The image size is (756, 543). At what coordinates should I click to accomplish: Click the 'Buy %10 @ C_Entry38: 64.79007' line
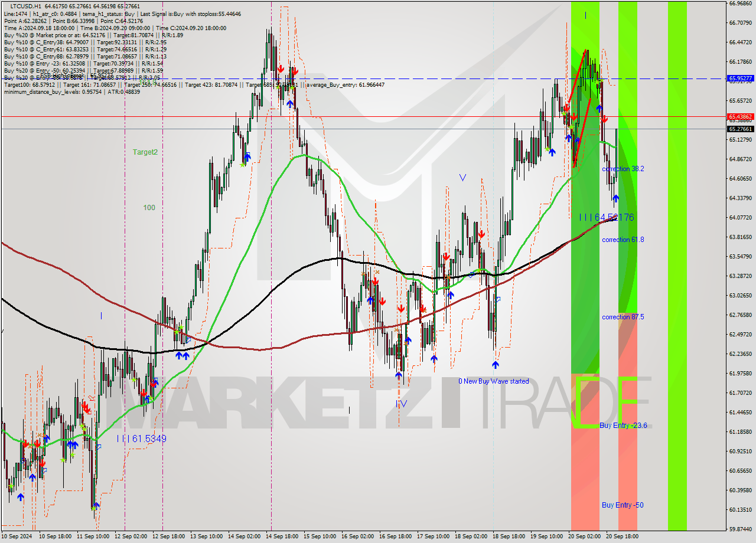[85, 42]
